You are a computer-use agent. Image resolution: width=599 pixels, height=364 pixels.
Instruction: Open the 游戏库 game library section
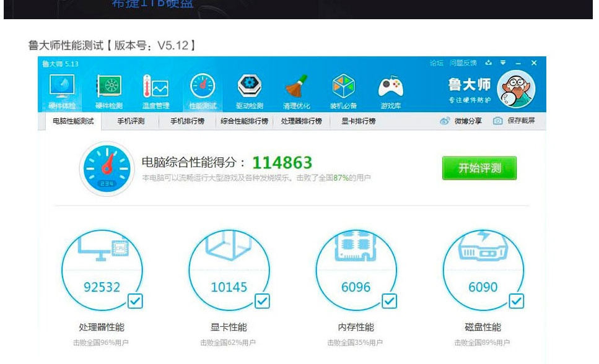coord(390,92)
